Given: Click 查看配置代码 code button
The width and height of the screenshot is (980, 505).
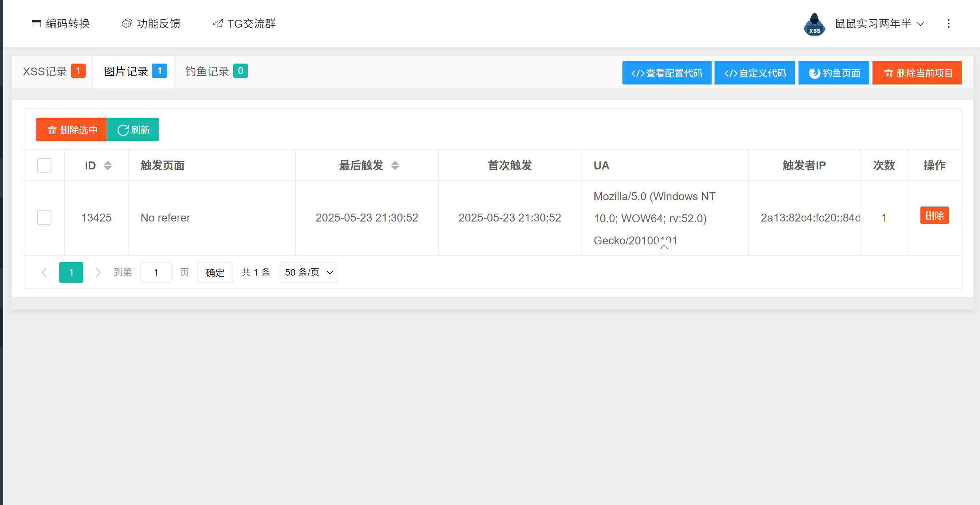Looking at the screenshot, I should 667,73.
